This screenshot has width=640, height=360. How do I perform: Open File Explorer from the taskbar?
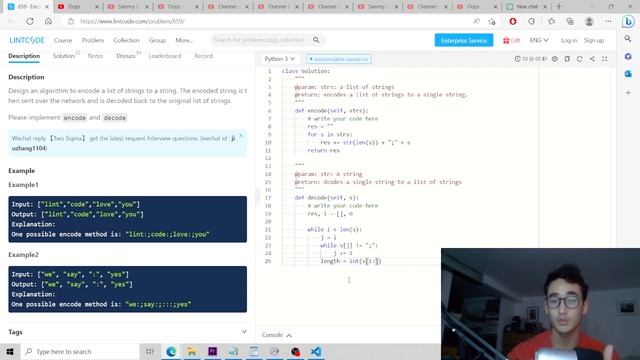pos(191,351)
